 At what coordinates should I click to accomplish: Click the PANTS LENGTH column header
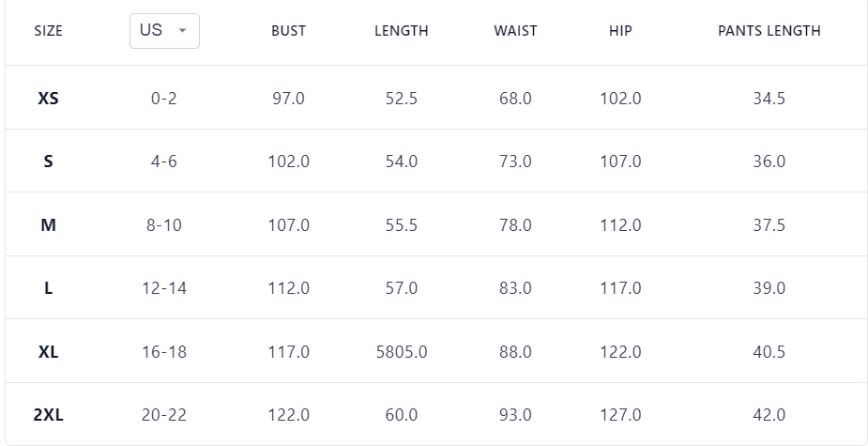769,31
